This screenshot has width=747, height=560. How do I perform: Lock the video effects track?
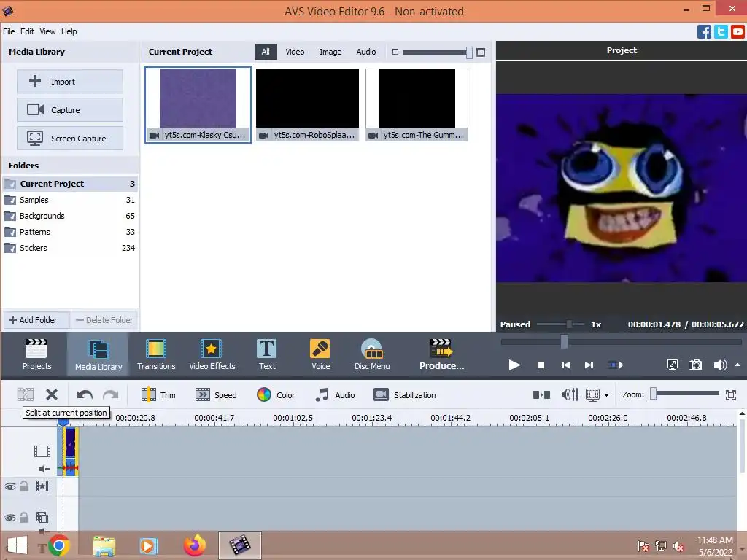click(x=24, y=486)
